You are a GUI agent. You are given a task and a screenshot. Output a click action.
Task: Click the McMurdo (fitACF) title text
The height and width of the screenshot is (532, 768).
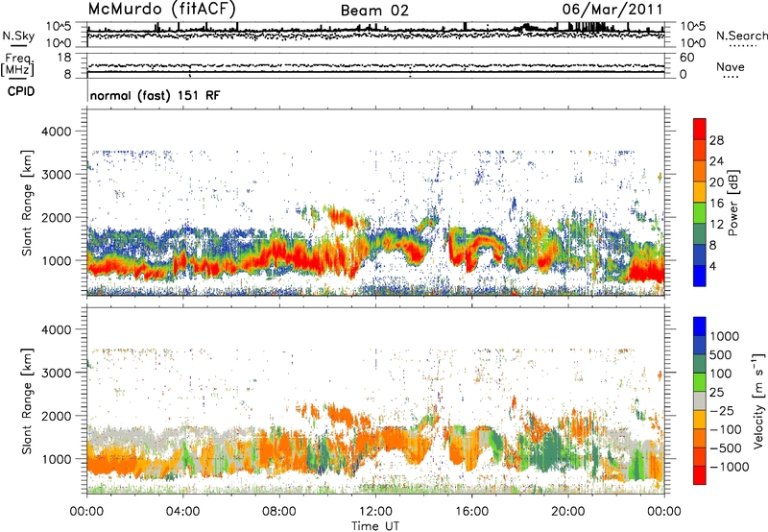click(x=161, y=10)
